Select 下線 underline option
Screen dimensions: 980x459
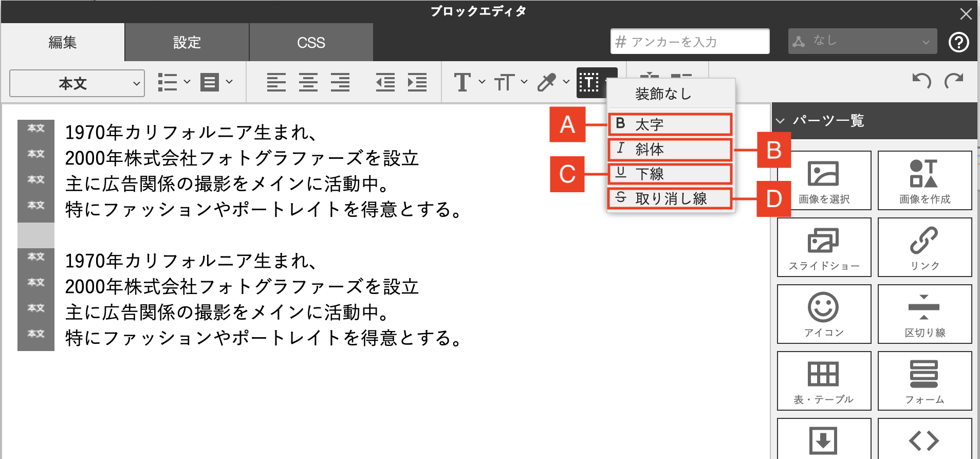(x=670, y=174)
